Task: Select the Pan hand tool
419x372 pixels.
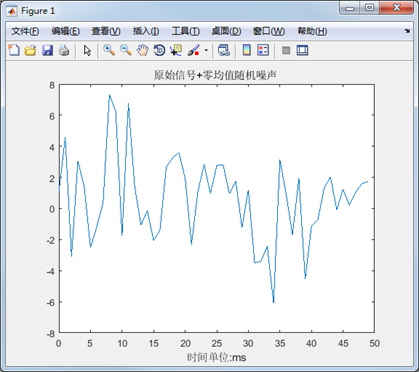Action: tap(143, 51)
